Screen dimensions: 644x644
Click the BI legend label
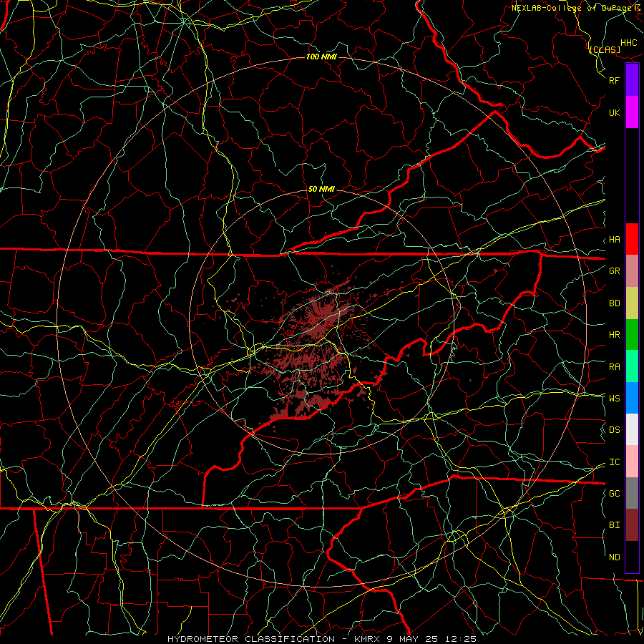point(614,525)
